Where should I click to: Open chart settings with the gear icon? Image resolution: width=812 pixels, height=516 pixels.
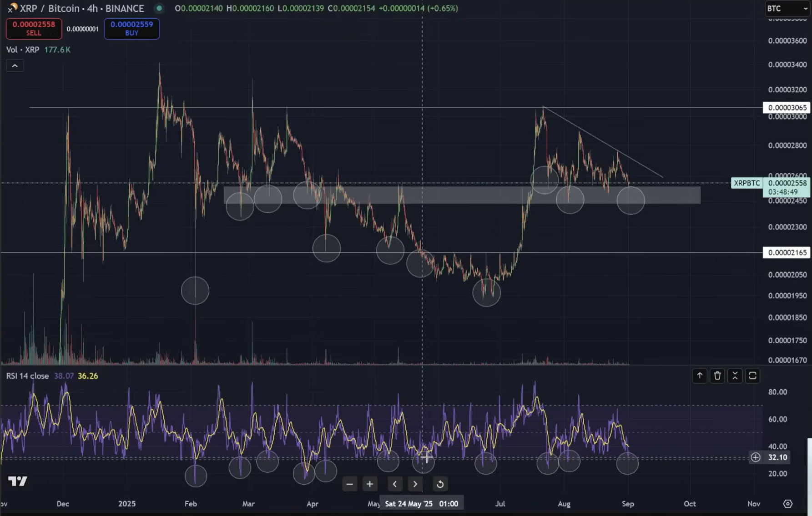coord(788,504)
